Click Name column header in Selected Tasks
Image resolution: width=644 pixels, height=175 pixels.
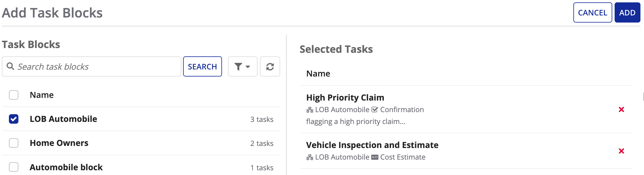(318, 74)
